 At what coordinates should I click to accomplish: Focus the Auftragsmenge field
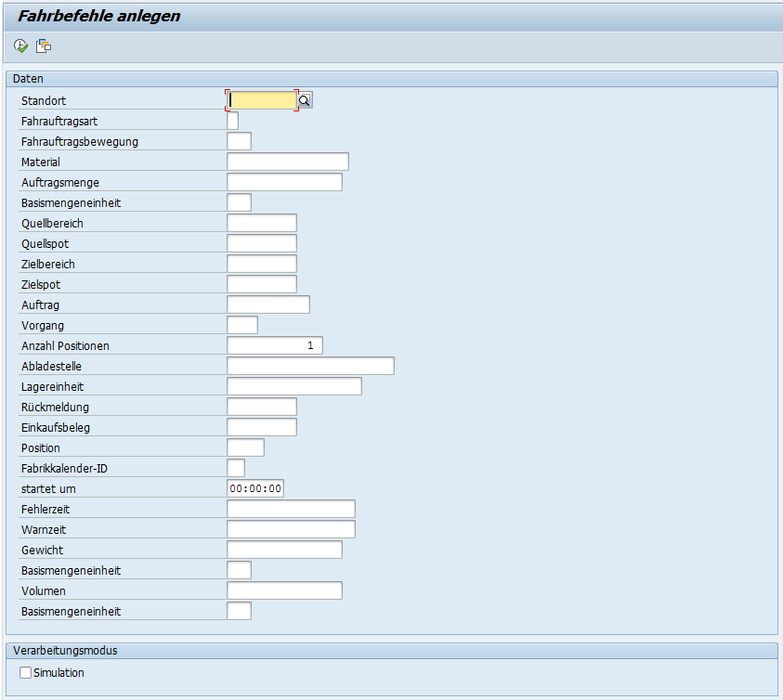coord(284,182)
